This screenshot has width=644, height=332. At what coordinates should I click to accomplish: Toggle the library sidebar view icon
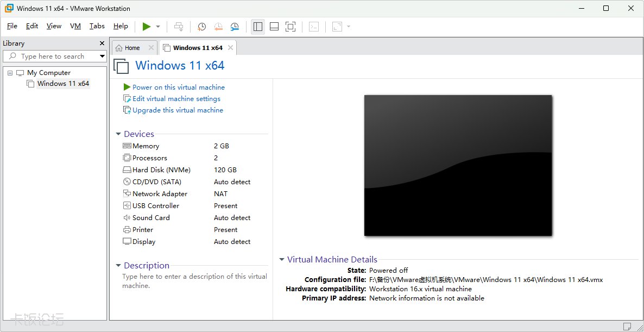click(x=258, y=27)
